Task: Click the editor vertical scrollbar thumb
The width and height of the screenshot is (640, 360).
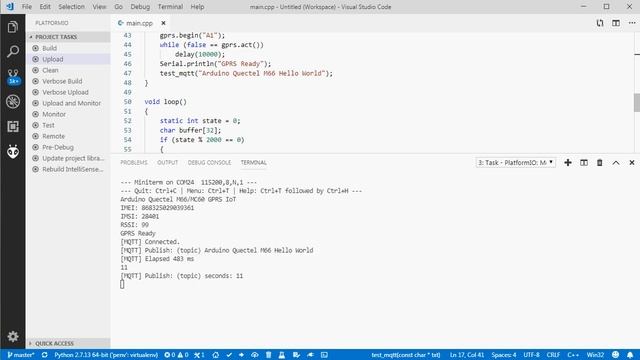Action: [637, 102]
